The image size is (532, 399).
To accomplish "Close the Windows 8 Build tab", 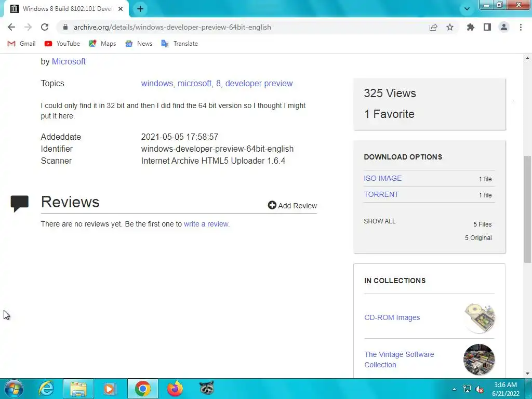I will coord(120,9).
